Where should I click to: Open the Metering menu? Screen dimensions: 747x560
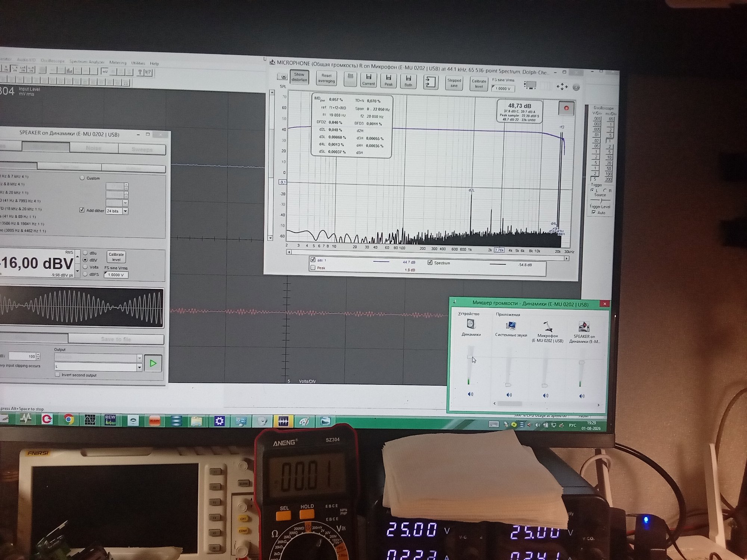tap(118, 62)
